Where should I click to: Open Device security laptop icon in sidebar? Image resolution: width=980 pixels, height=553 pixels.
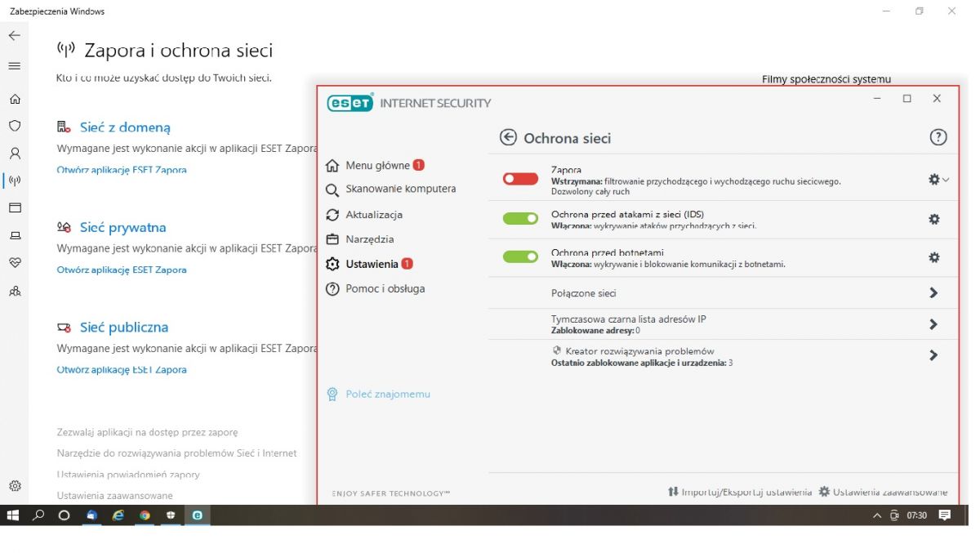click(x=15, y=235)
